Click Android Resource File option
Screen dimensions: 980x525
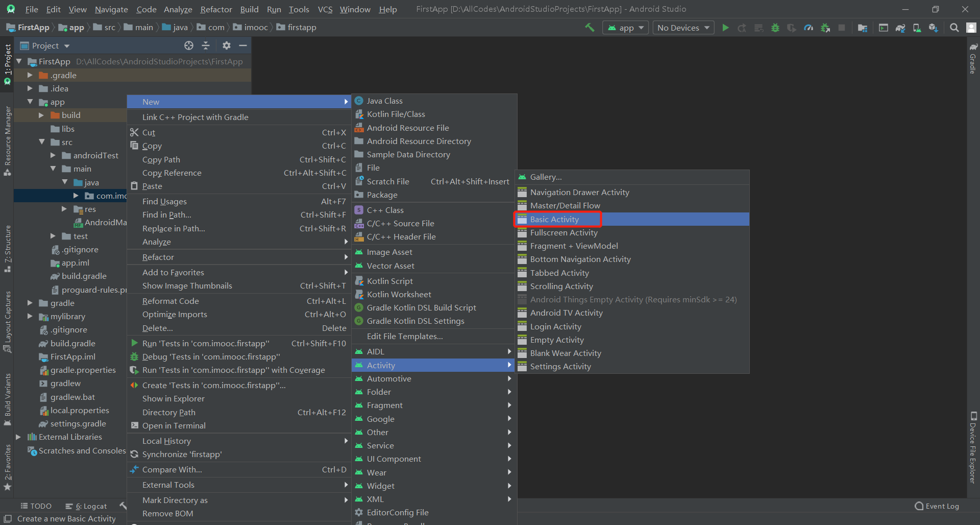pyautogui.click(x=434, y=128)
